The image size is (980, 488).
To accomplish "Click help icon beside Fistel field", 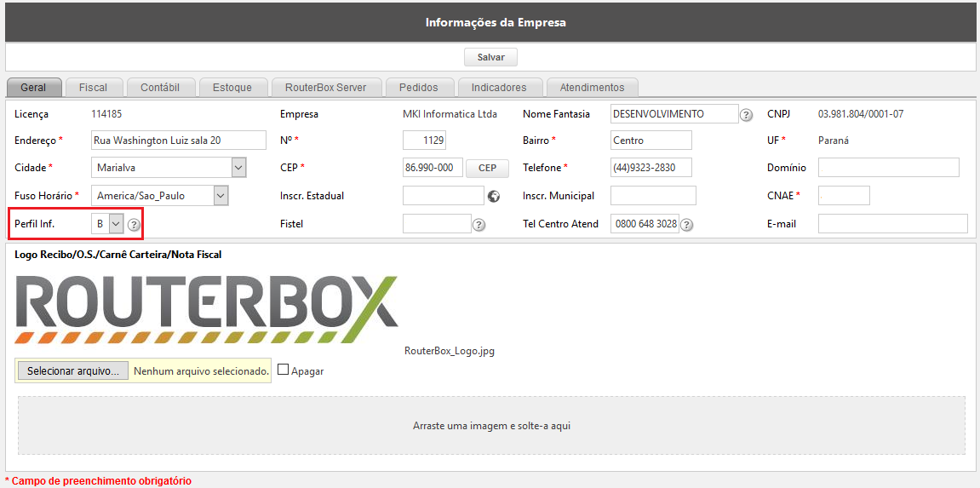I will pos(479,225).
